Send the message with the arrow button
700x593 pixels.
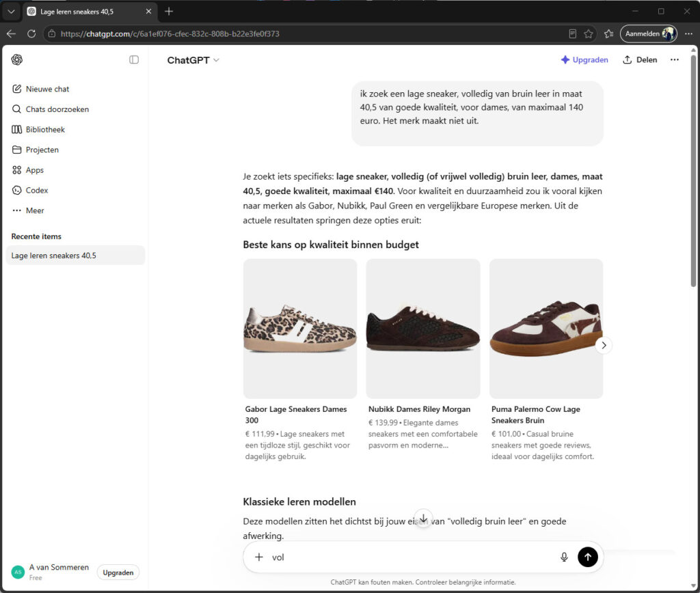point(587,557)
